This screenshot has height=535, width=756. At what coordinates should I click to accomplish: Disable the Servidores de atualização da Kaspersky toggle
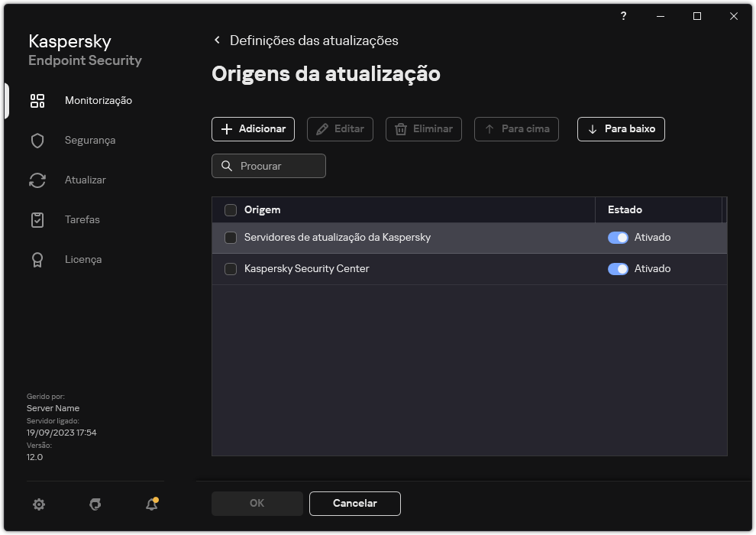point(618,237)
